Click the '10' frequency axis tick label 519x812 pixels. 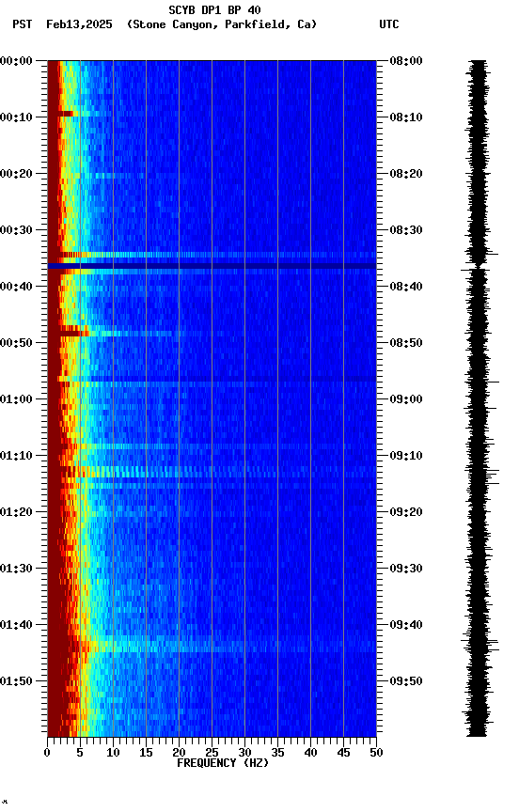(113, 753)
